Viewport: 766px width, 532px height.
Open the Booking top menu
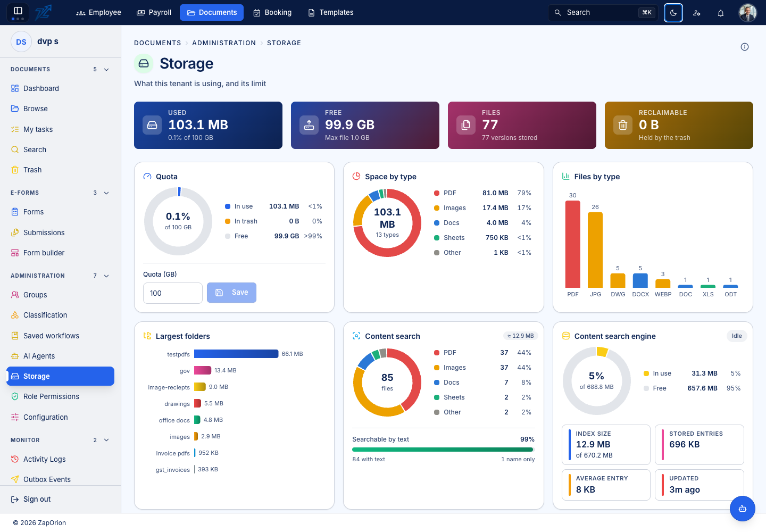coord(272,13)
